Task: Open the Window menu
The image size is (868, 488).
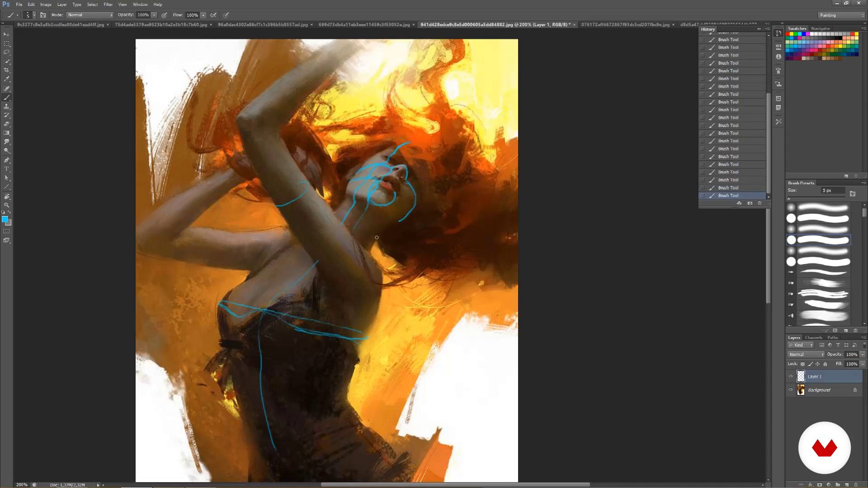Action: pos(140,5)
